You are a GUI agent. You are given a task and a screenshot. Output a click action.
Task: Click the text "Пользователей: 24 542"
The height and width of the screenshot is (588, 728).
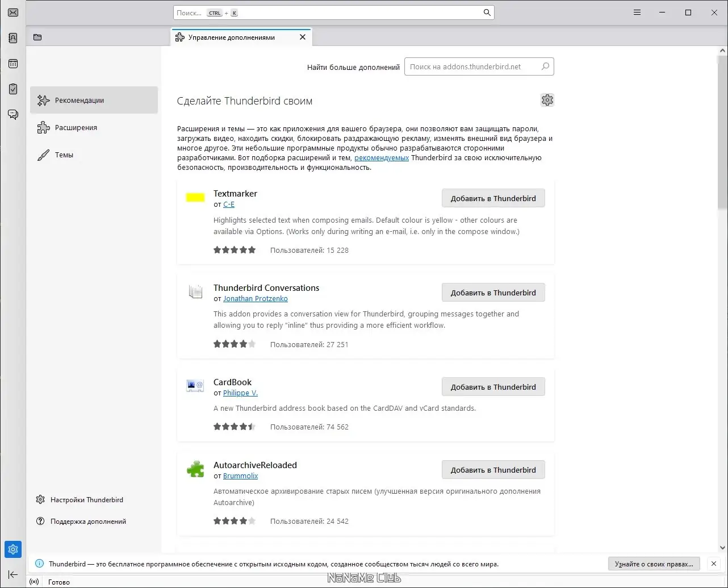tap(309, 522)
